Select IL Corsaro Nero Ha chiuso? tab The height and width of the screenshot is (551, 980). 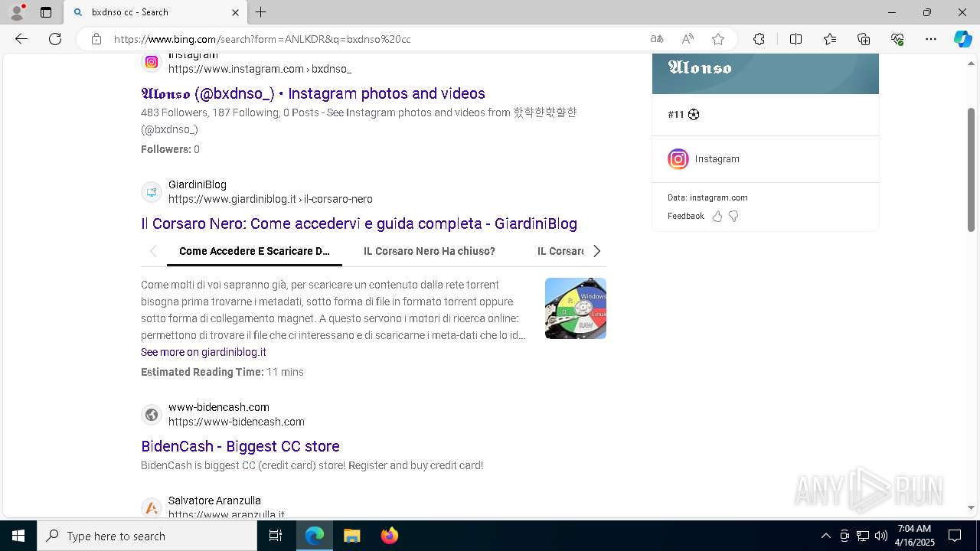click(x=430, y=251)
